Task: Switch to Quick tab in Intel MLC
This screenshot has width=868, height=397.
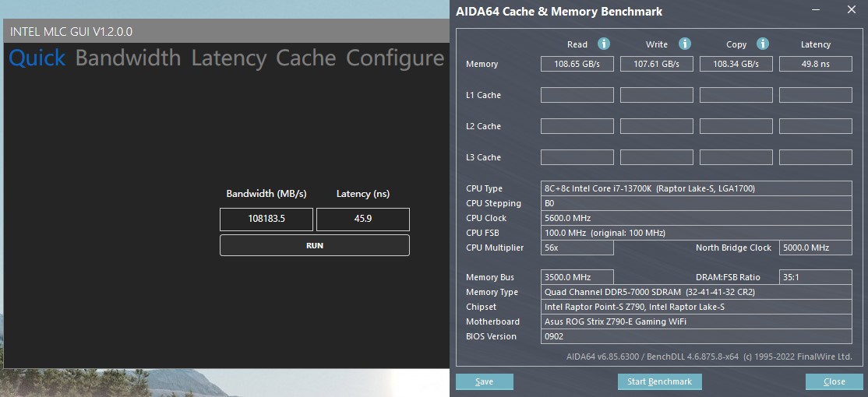Action: point(37,58)
